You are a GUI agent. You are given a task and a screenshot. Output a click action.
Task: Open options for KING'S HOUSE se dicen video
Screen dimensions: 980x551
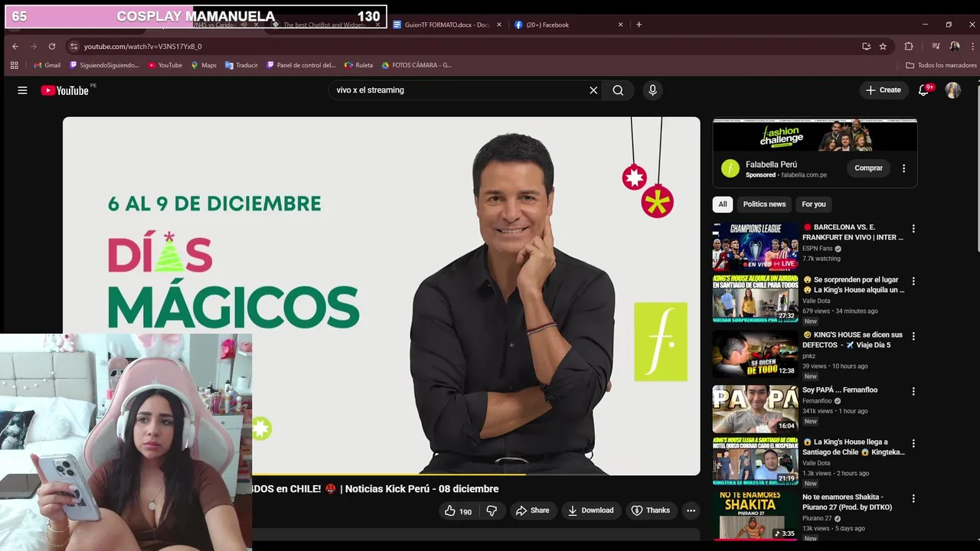coord(913,336)
